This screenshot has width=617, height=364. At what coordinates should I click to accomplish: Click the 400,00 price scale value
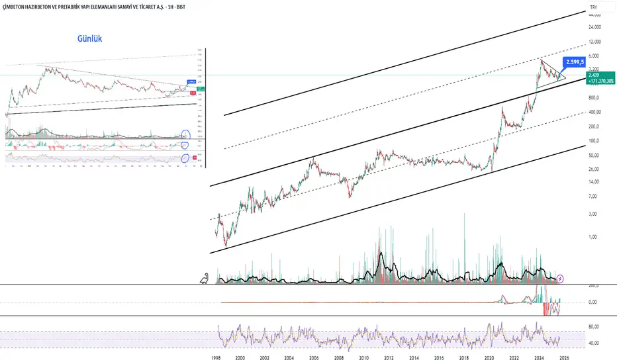[x=594, y=112]
